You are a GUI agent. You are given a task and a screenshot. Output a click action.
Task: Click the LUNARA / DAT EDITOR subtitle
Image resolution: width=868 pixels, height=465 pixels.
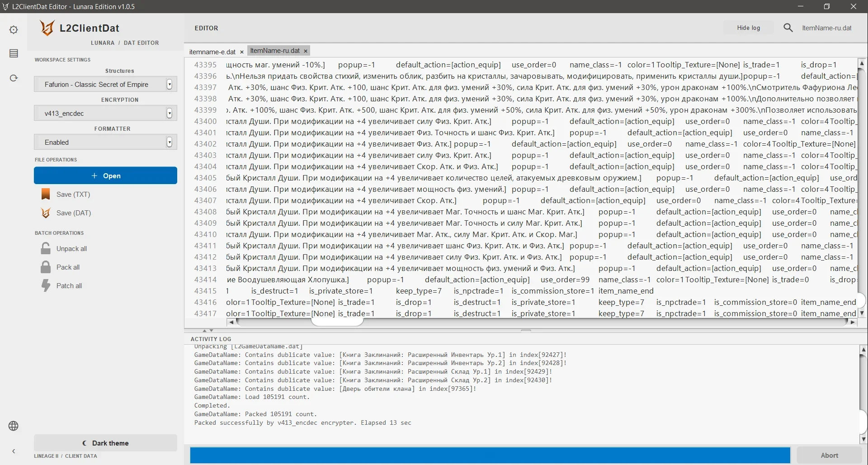[x=125, y=43]
